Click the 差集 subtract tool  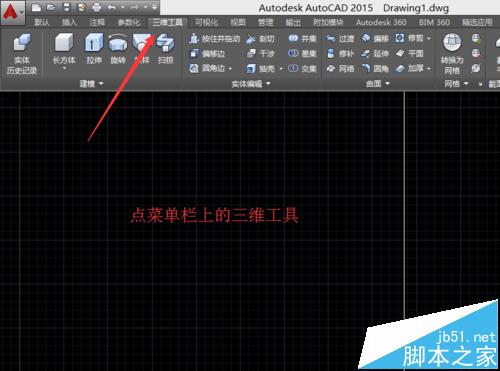tap(302, 54)
